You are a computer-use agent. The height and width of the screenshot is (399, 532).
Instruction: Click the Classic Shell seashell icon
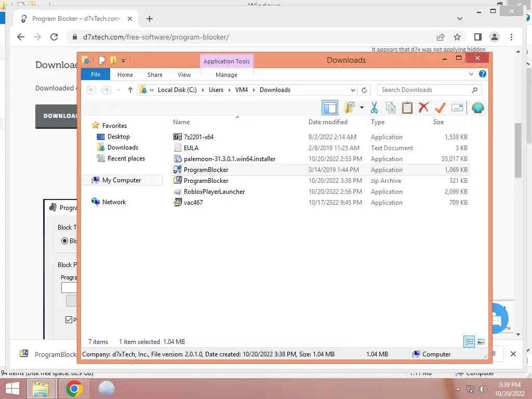[477, 108]
